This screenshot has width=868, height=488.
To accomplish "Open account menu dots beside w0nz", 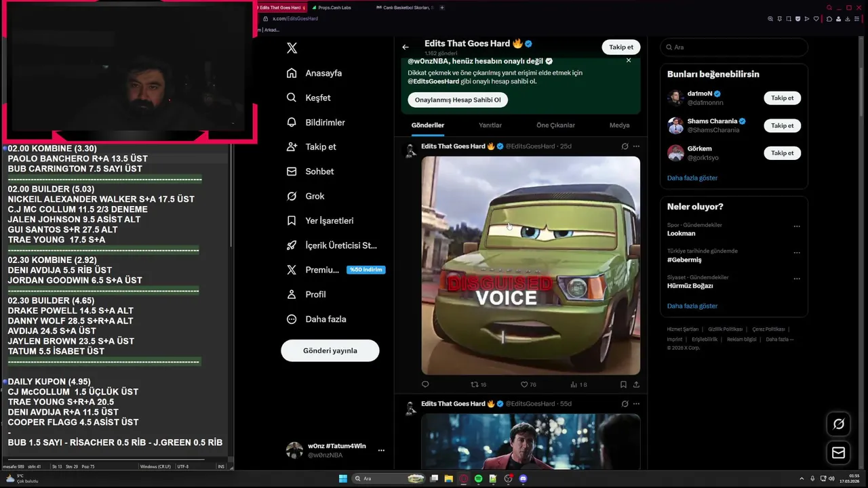I will tap(381, 451).
